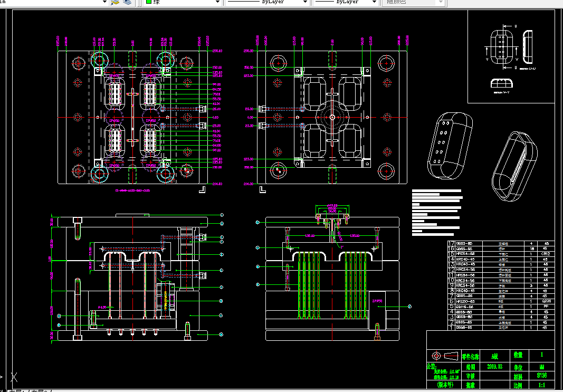
Task: Select the "94.00" dimension in side section view
Action: pyautogui.click(x=102, y=307)
